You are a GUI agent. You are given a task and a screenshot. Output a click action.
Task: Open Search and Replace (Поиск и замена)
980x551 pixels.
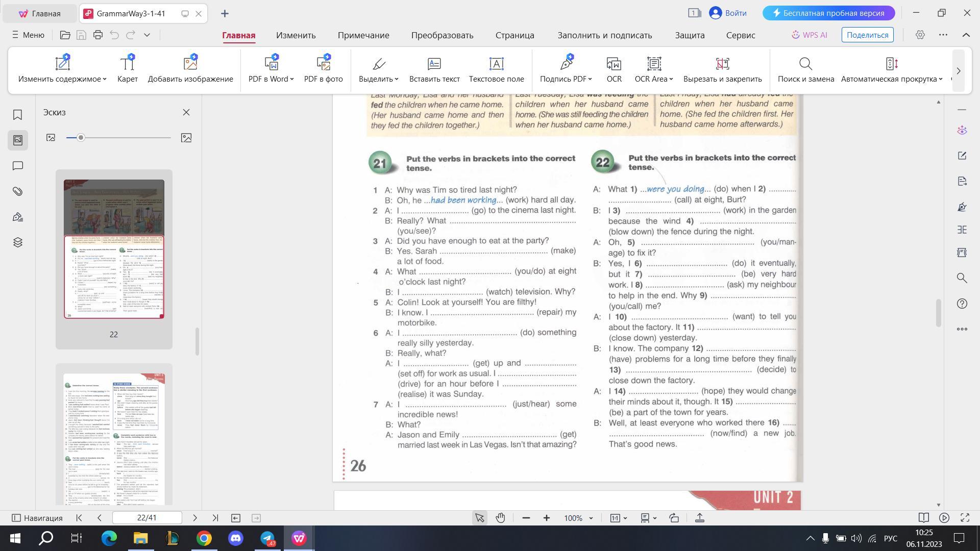[x=805, y=64]
